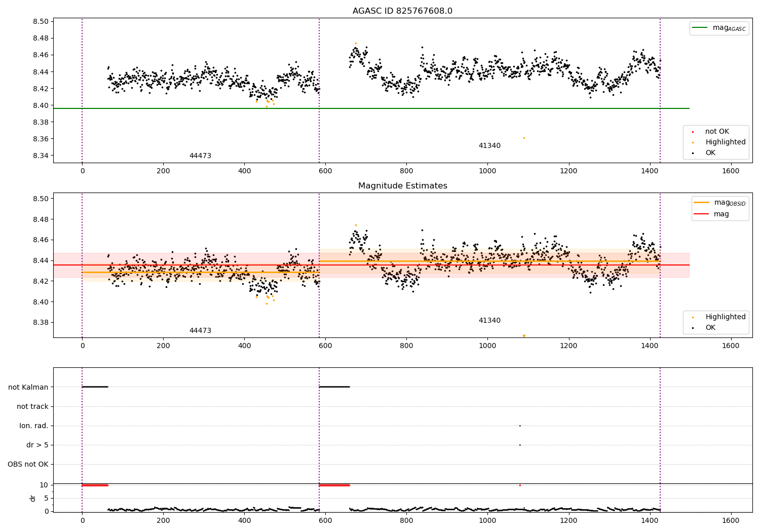Image resolution: width=760 pixels, height=532 pixels.
Task: Click the isolated red triangle on the dr plot
Action: (520, 485)
